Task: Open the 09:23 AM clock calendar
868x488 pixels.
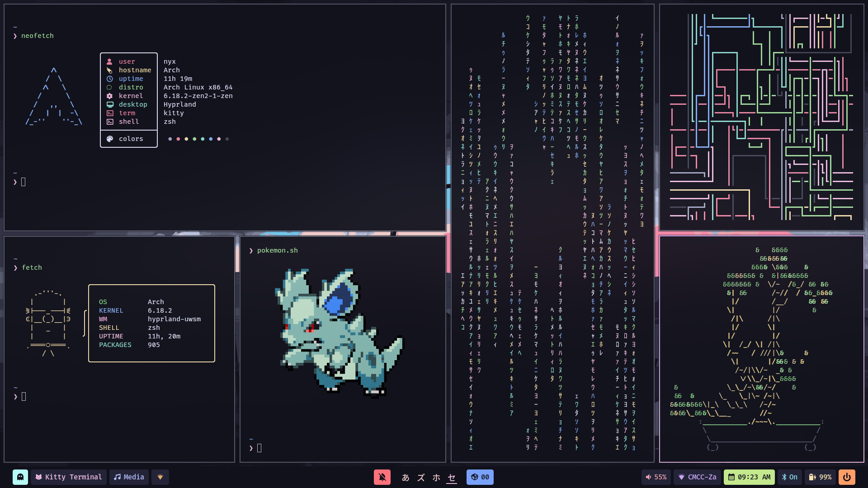Action: pyautogui.click(x=749, y=477)
